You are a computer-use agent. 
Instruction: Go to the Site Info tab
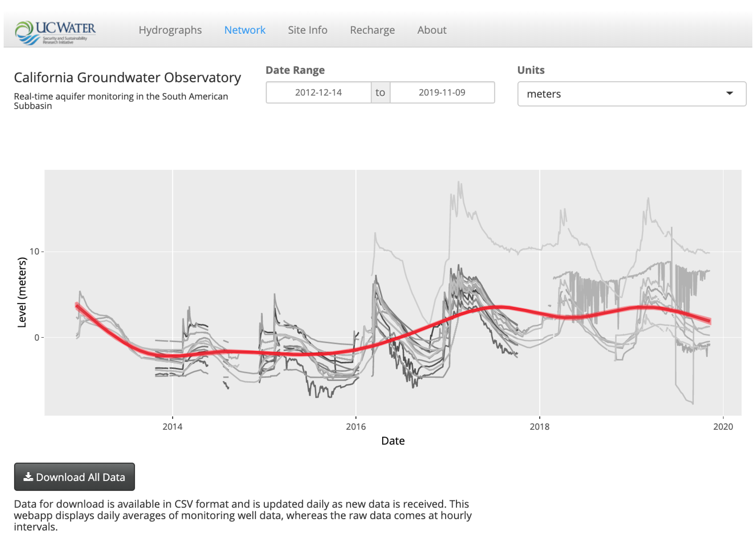click(x=307, y=30)
